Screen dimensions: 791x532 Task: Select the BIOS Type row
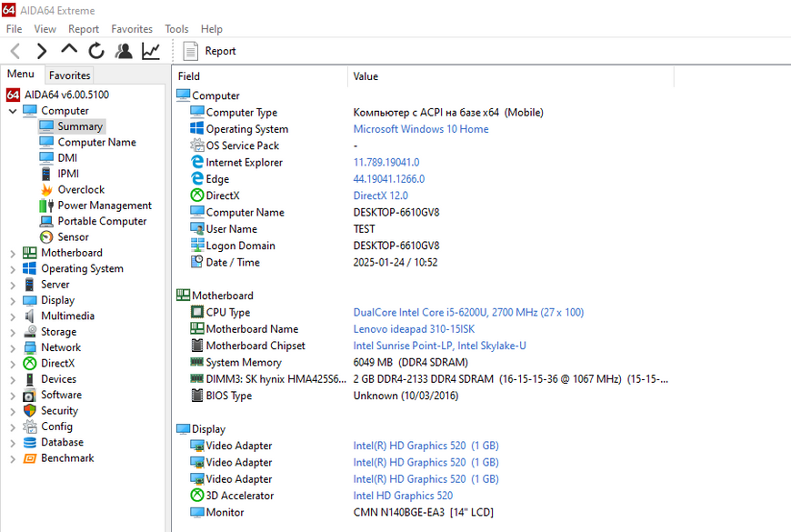423,396
